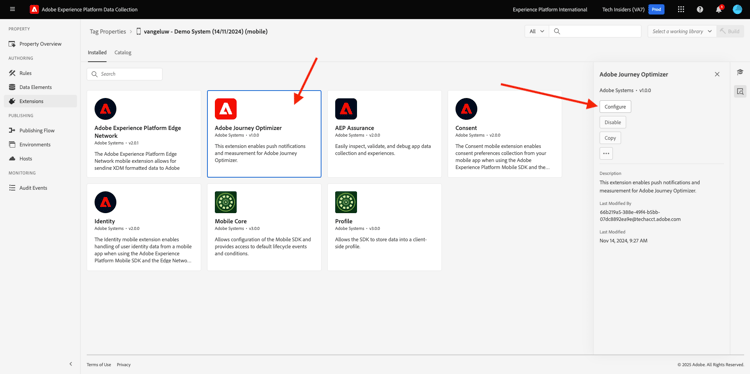This screenshot has width=750, height=374.
Task: Click the Property Overview icon in sidebar
Action: pyautogui.click(x=12, y=44)
